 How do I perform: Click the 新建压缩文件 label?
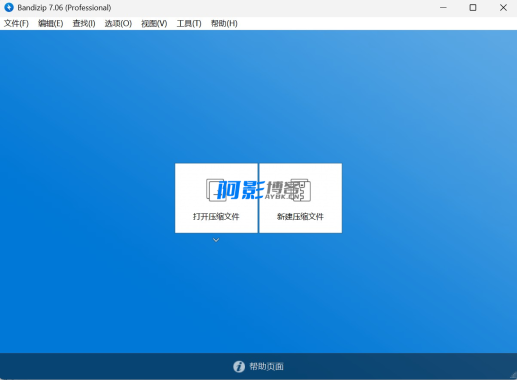pyautogui.click(x=300, y=217)
